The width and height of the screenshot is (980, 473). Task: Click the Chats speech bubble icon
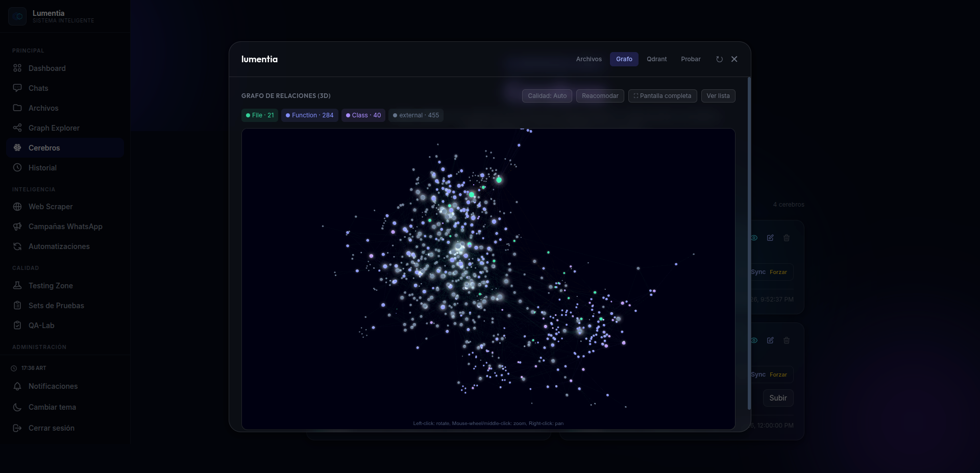click(x=17, y=88)
